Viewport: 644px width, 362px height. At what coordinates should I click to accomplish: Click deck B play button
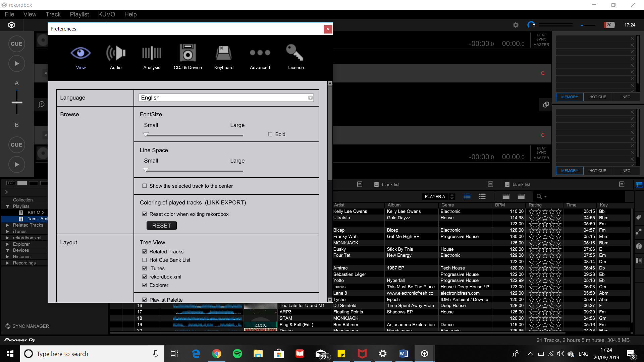click(17, 165)
